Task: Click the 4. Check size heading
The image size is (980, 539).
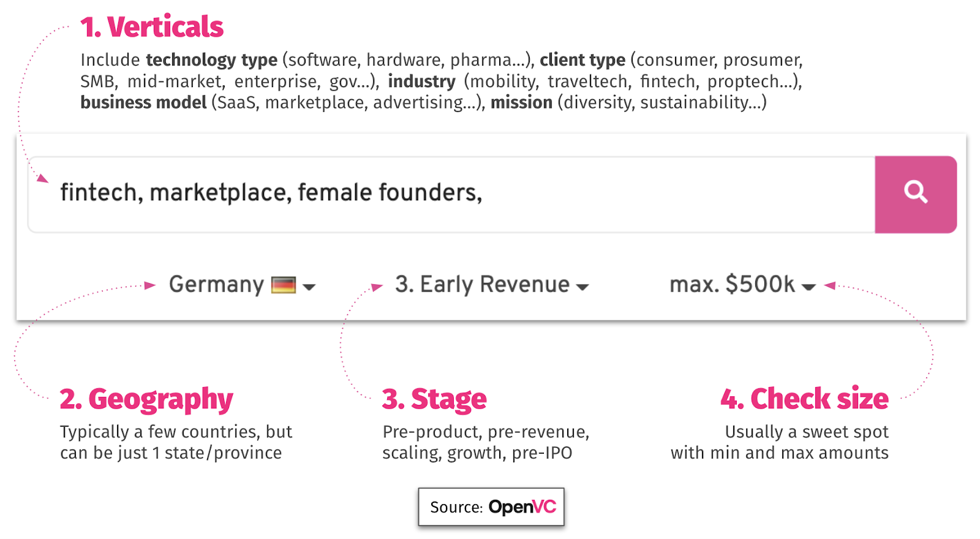Action: coord(804,399)
